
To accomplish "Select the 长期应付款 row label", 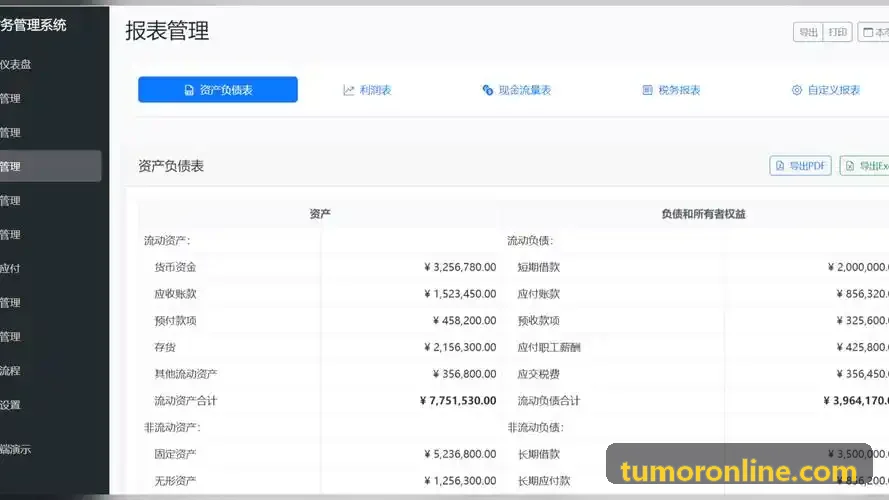I will point(544,481).
